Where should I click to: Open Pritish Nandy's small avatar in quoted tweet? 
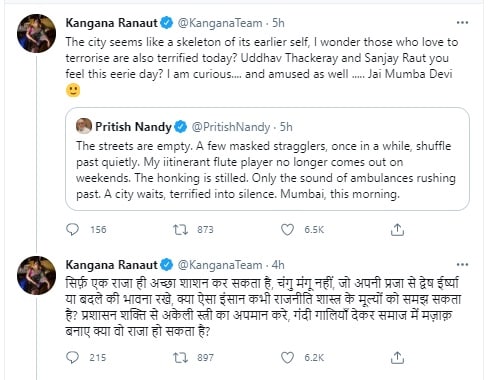(84, 126)
